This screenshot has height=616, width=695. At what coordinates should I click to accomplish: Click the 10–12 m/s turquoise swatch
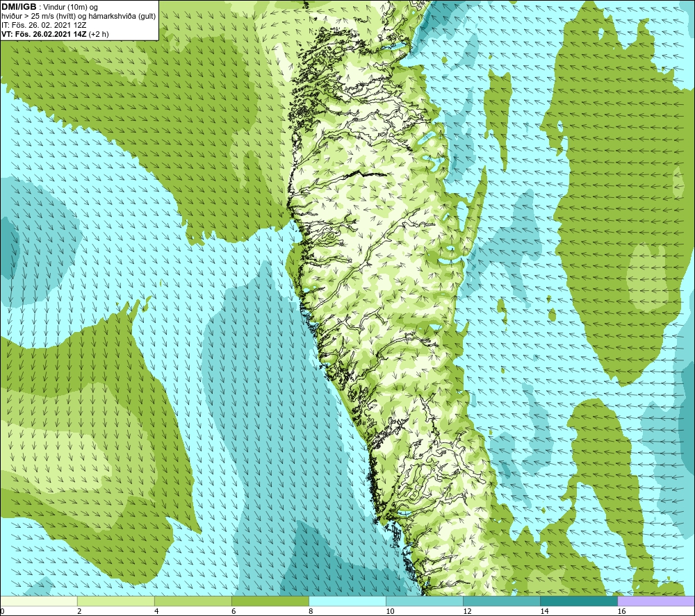pyautogui.click(x=424, y=601)
